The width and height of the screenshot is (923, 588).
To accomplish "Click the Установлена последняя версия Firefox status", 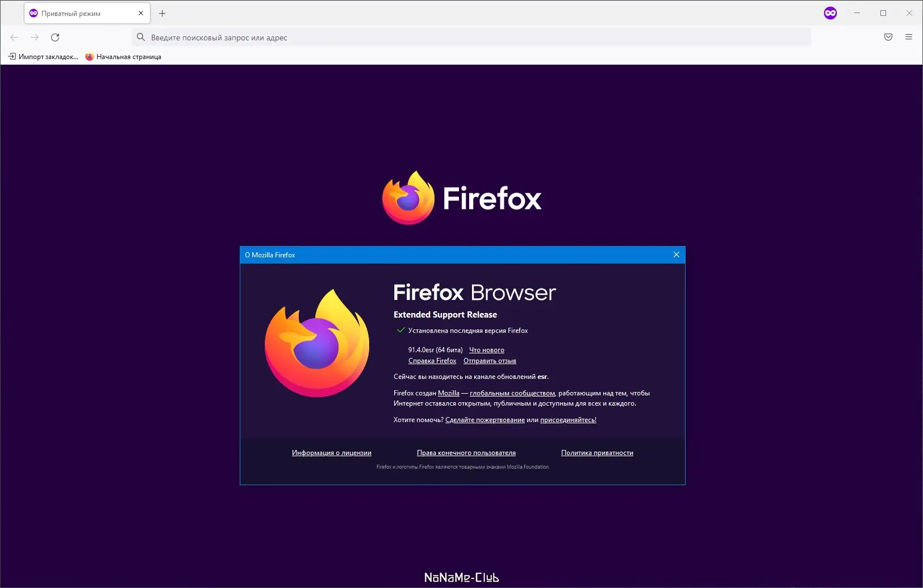I will 468,331.
